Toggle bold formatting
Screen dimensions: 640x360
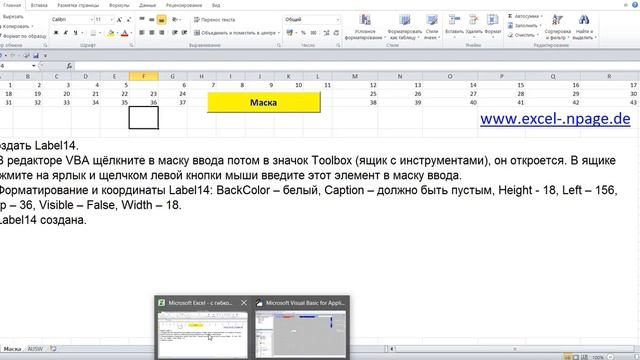coord(56,33)
